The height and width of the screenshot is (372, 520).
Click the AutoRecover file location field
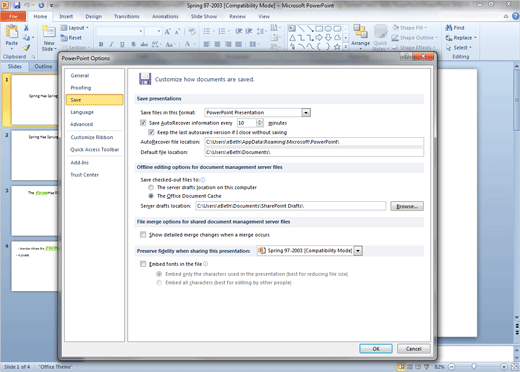[314, 142]
